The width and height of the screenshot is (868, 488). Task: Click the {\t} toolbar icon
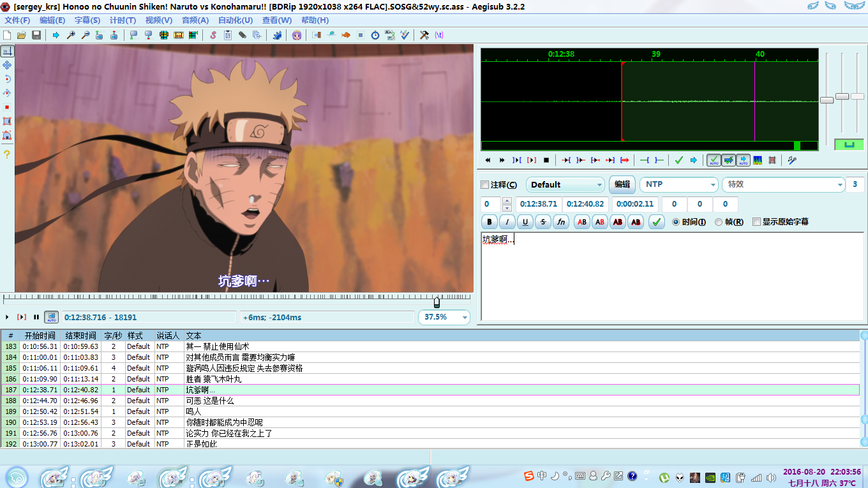tap(439, 35)
